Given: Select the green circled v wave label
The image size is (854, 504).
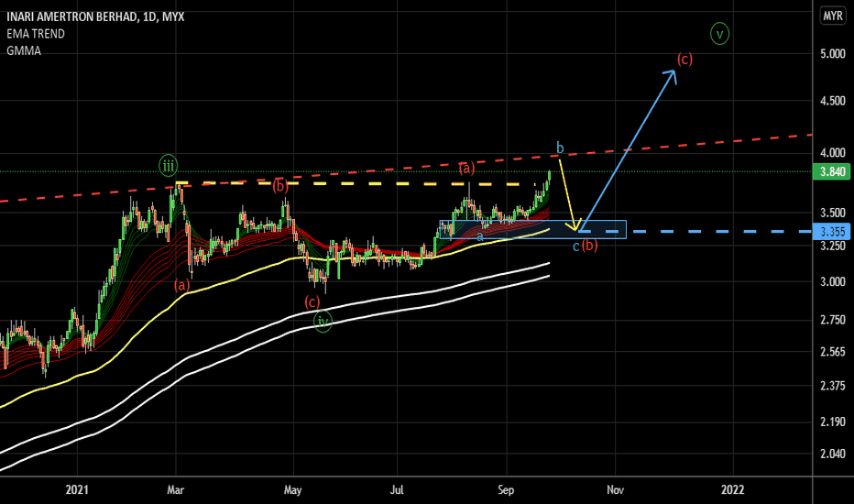Looking at the screenshot, I should coord(719,34).
